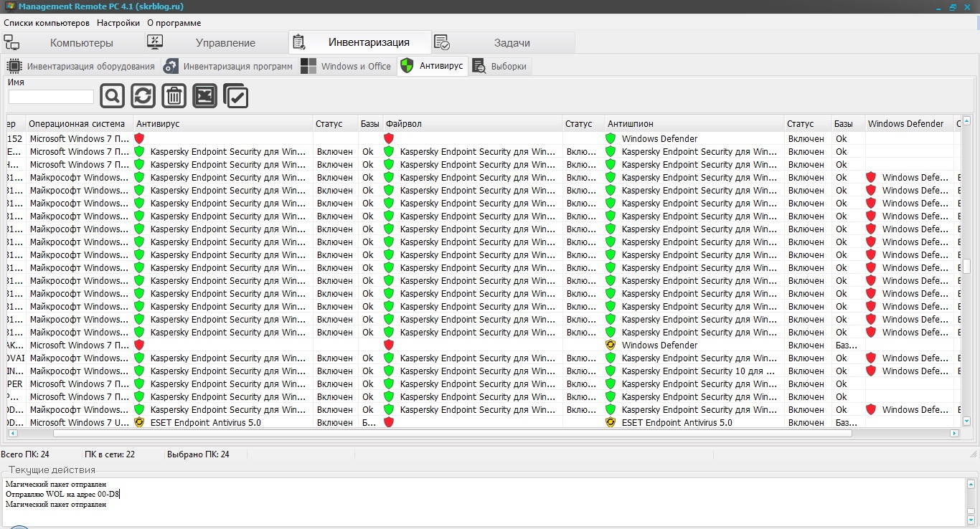This screenshot has height=529, width=980.
Task: Sort by the Антивирус column header
Action: (222, 124)
